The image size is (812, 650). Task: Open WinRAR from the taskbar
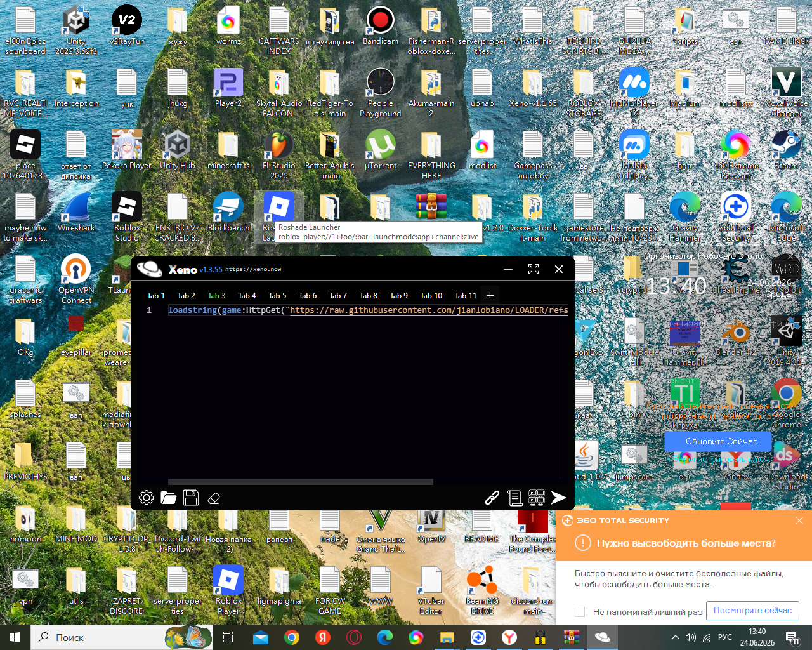tap(572, 637)
